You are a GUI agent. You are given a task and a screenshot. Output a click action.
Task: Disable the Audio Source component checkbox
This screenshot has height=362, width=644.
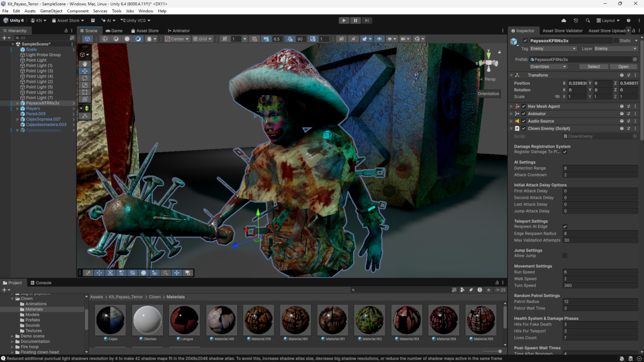(524, 121)
